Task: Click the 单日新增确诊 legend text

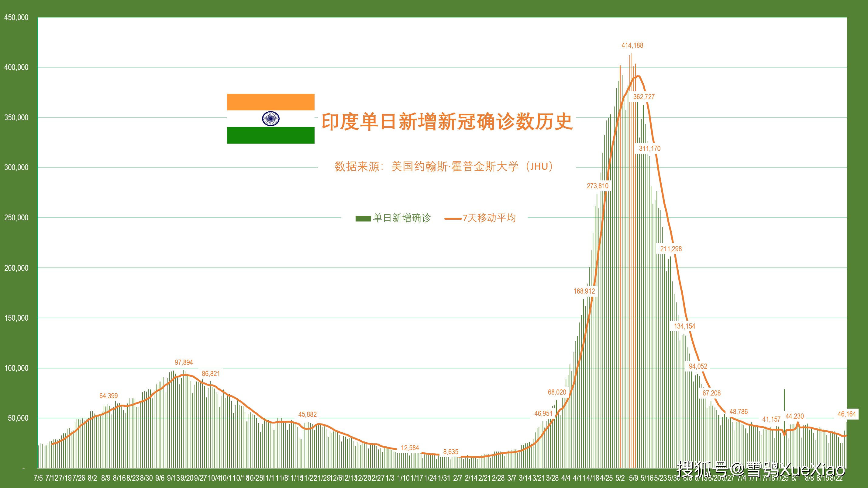Action: point(402,218)
